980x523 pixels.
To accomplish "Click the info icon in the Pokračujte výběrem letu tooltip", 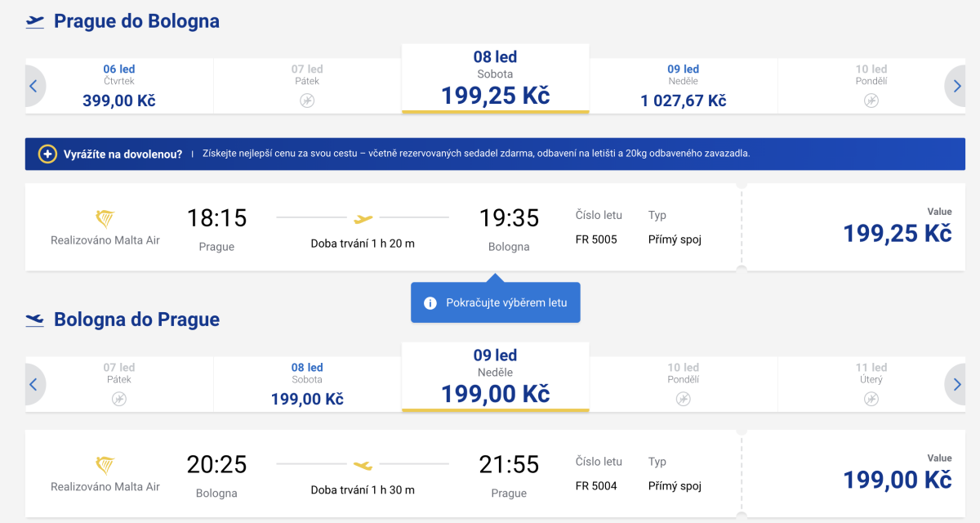I will (x=430, y=303).
